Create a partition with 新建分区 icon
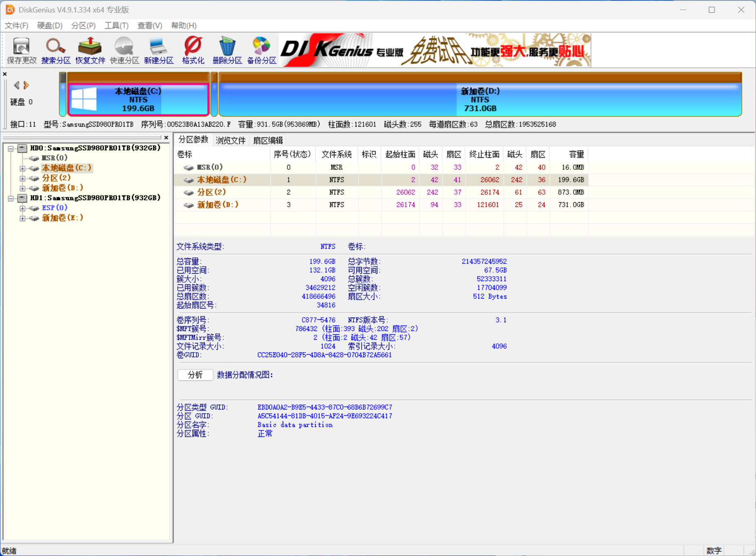 point(159,50)
